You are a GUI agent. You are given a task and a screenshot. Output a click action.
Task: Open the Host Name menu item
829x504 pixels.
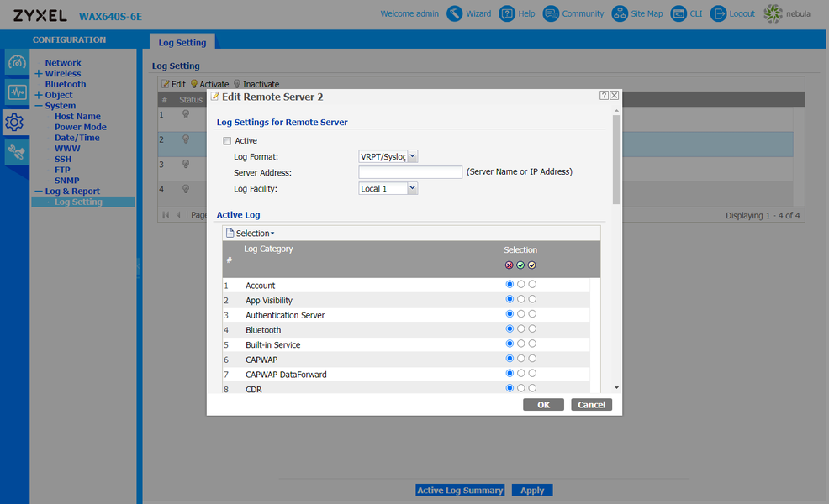coord(77,116)
